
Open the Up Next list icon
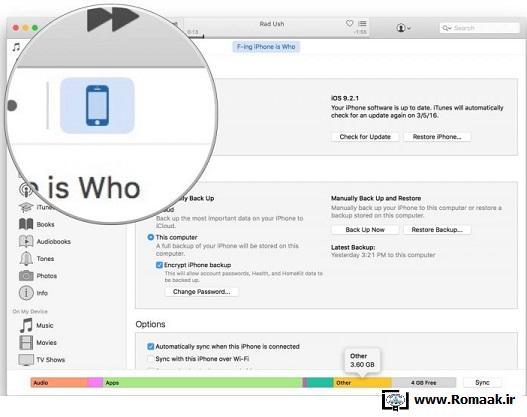pos(362,23)
